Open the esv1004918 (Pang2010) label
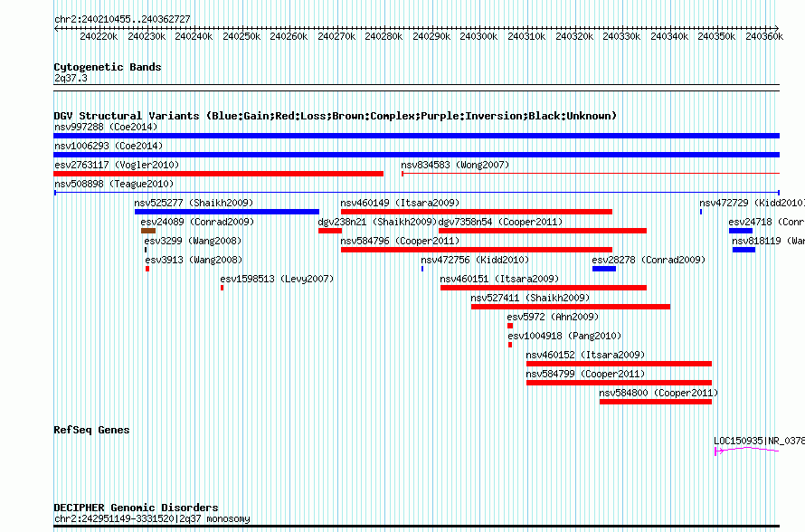This screenshot has width=805, height=532. (x=564, y=336)
